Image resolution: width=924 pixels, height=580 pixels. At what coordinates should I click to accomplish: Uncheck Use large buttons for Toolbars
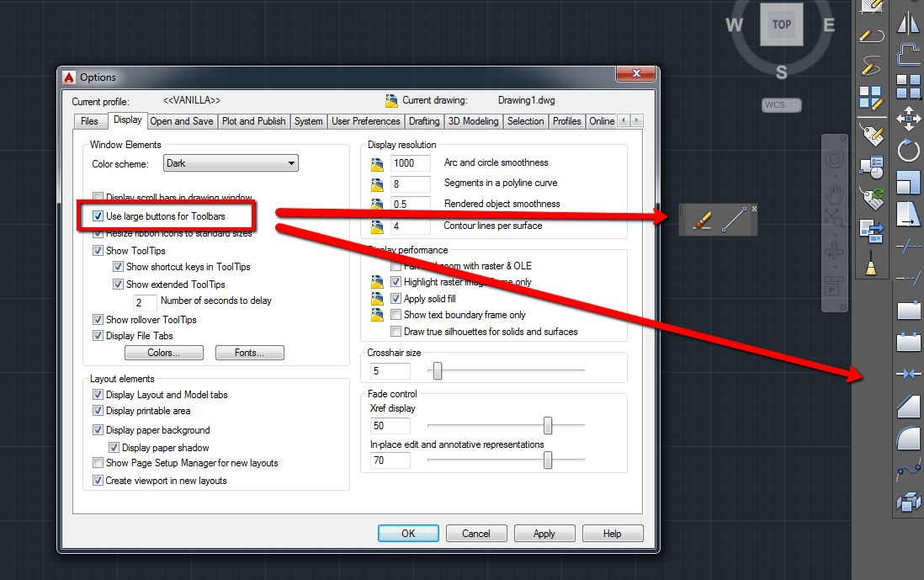pyautogui.click(x=98, y=216)
